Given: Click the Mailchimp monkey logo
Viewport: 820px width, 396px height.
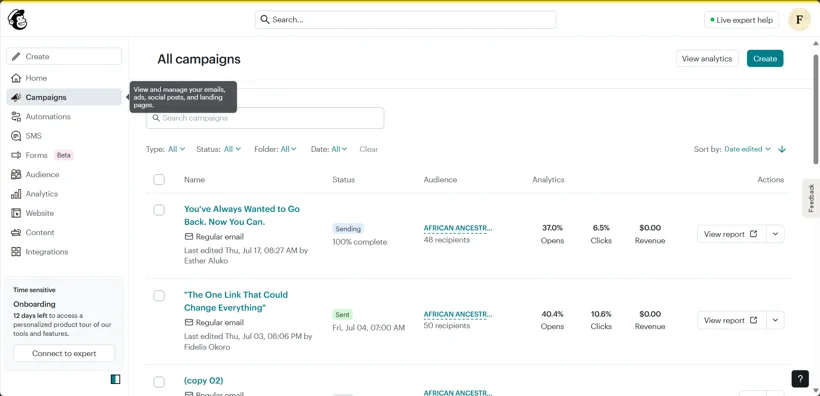Looking at the screenshot, I should [17, 20].
